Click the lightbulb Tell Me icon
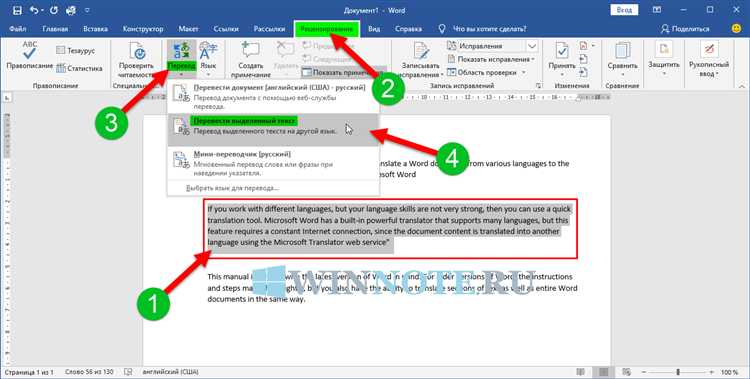This screenshot has height=379, width=750. pyautogui.click(x=442, y=29)
